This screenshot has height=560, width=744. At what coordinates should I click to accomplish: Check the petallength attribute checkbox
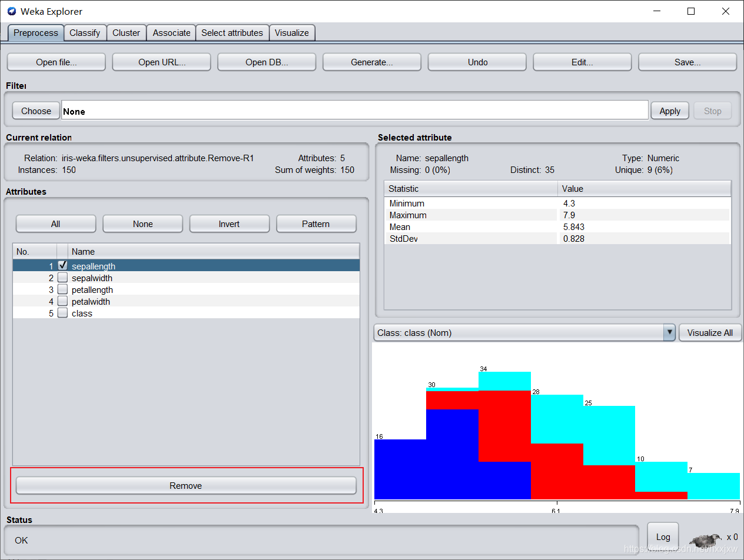coord(62,289)
